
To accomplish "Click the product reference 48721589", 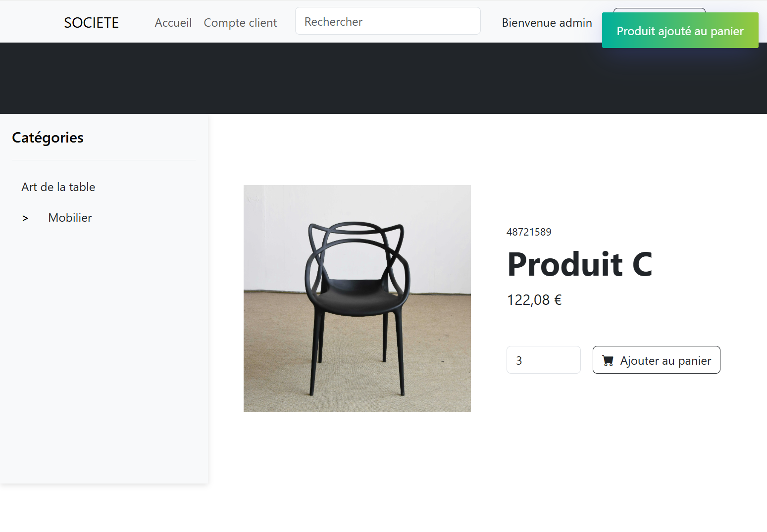I will pyautogui.click(x=528, y=232).
